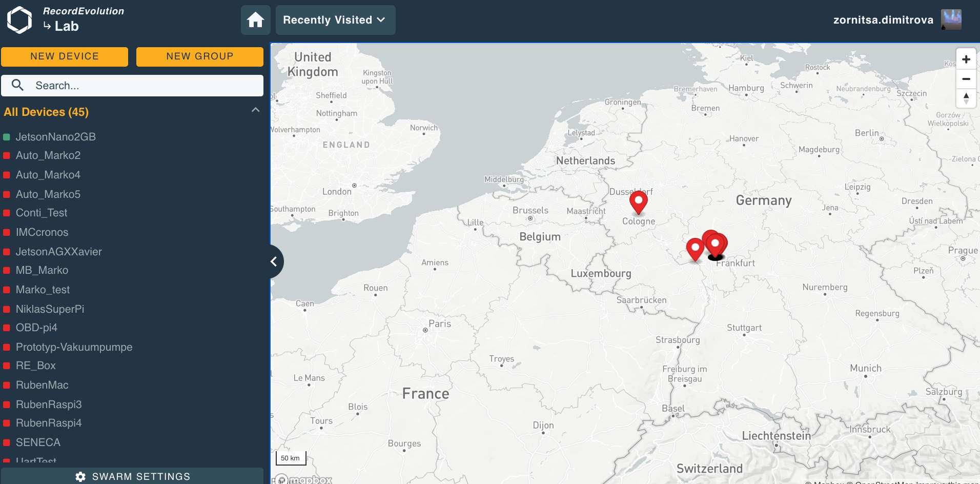This screenshot has width=980, height=484.
Task: Select JetsonNano2GB device in list
Action: [x=55, y=137]
